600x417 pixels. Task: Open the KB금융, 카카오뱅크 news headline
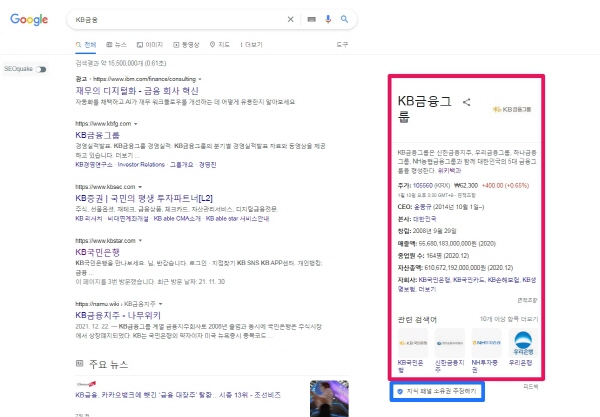point(178,395)
